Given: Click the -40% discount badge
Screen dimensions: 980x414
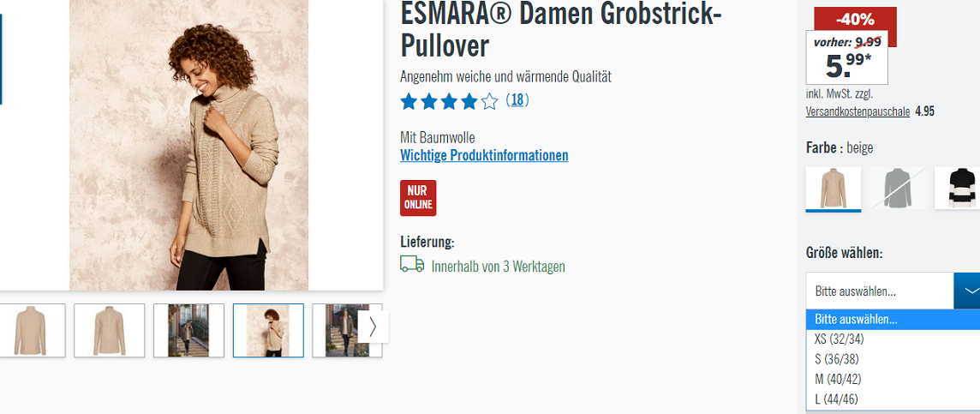Looking at the screenshot, I should click(855, 20).
